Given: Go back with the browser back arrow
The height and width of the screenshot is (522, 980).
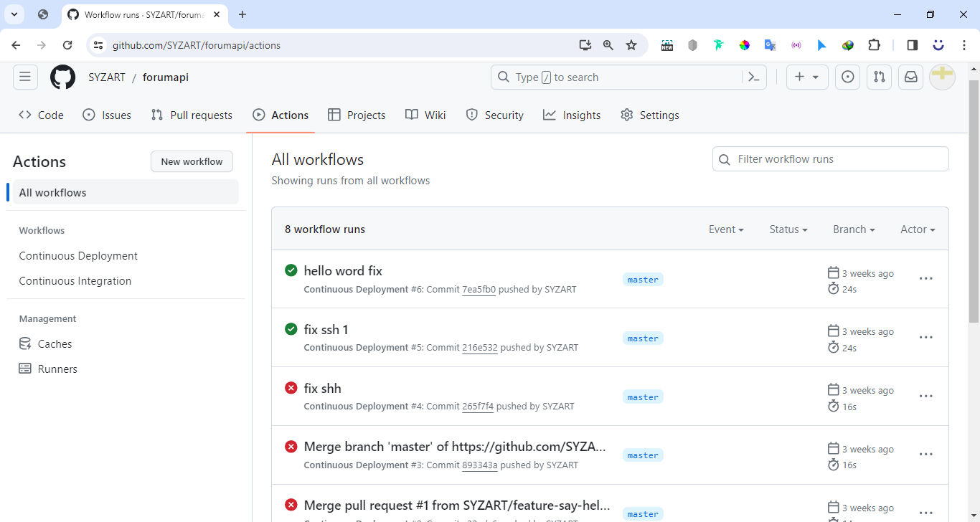Looking at the screenshot, I should (x=17, y=45).
